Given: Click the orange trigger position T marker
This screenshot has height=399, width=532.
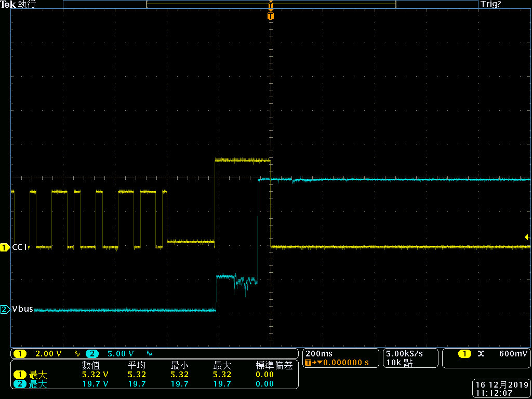Looking at the screenshot, I should pyautogui.click(x=270, y=16).
